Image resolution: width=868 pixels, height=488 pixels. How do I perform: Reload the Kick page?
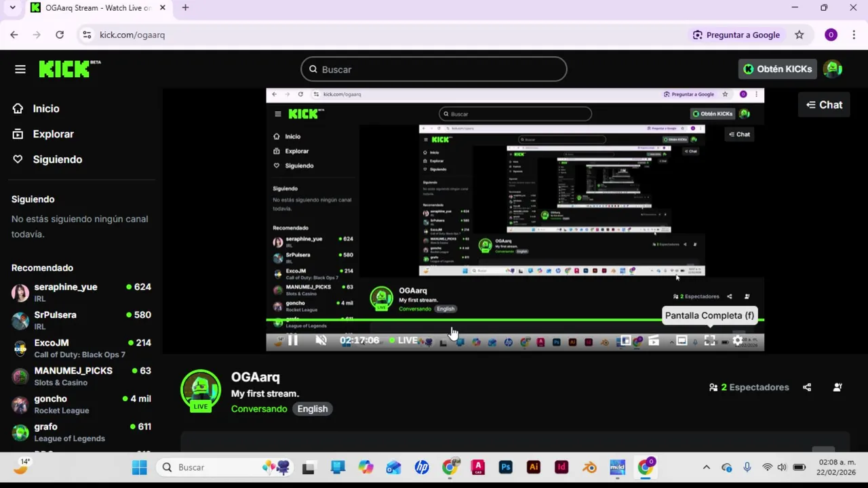60,35
